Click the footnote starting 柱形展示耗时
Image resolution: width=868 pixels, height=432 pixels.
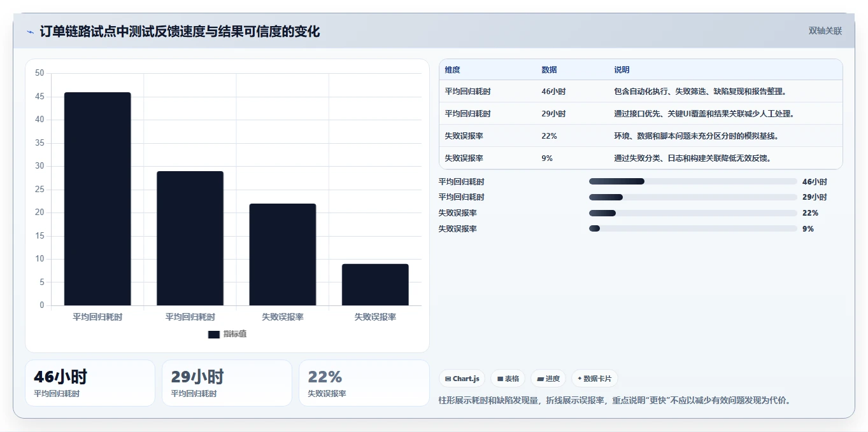pyautogui.click(x=615, y=401)
